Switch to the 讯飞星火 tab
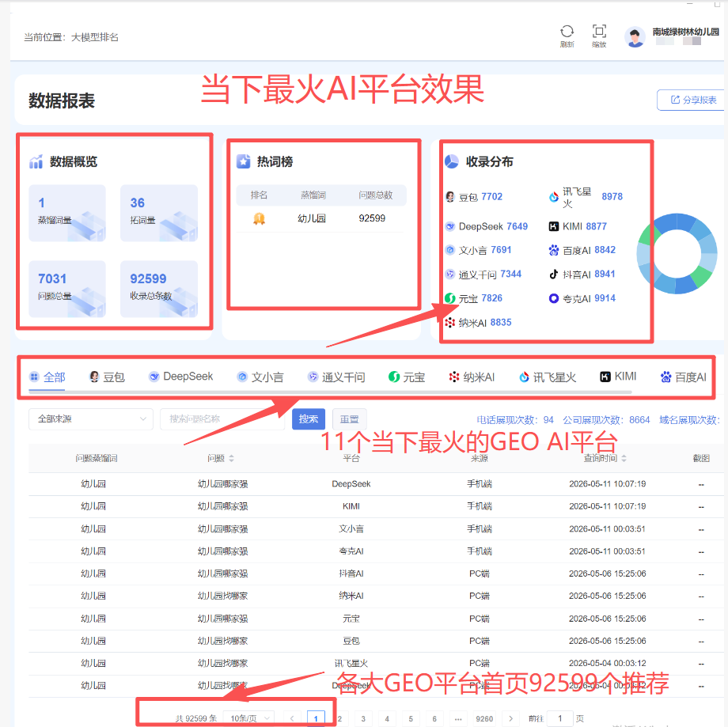Viewport: 728px width, 727px height. 548,377
